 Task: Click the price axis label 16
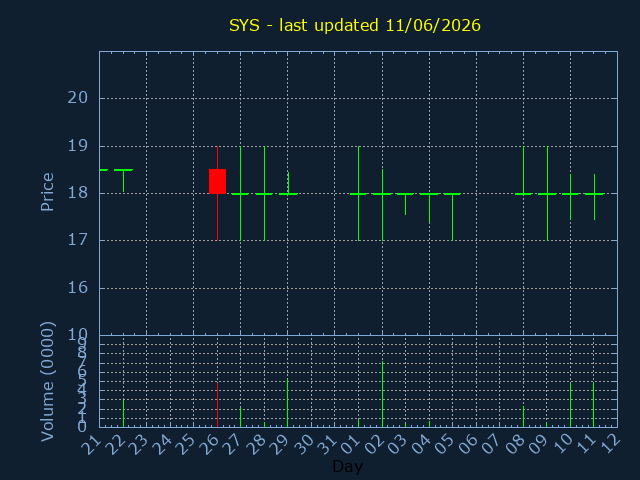coord(78,288)
